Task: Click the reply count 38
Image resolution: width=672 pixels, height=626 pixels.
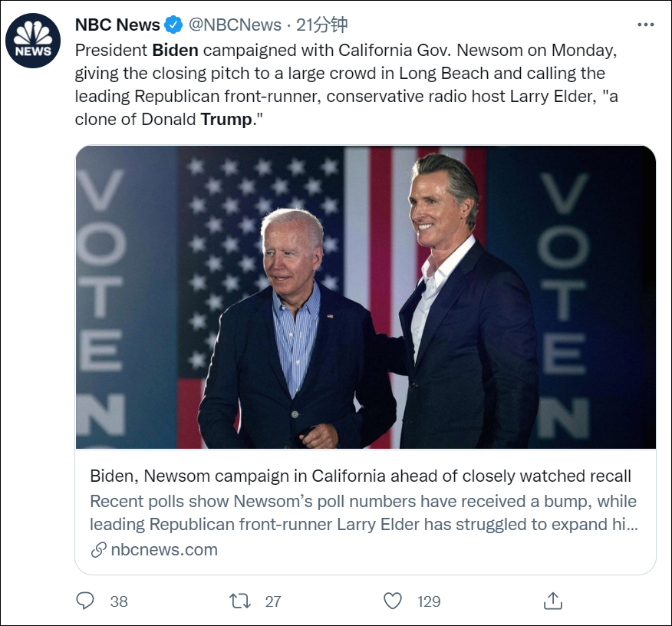Action: pos(119,601)
